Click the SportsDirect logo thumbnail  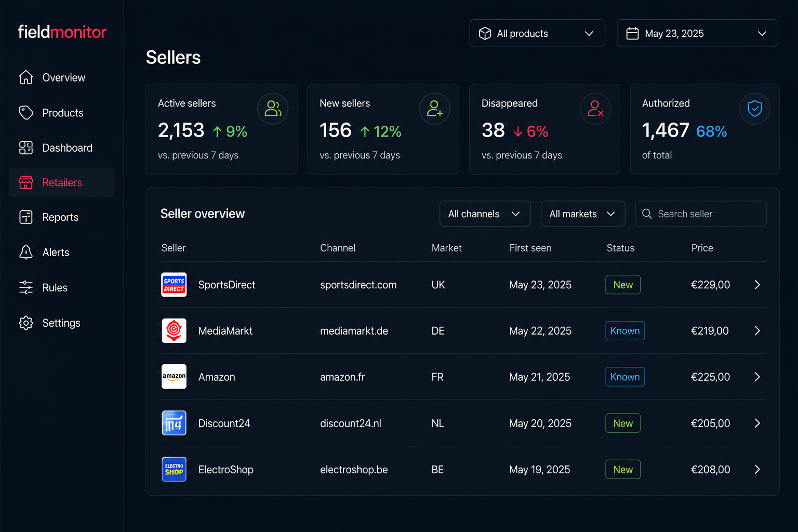(x=174, y=285)
